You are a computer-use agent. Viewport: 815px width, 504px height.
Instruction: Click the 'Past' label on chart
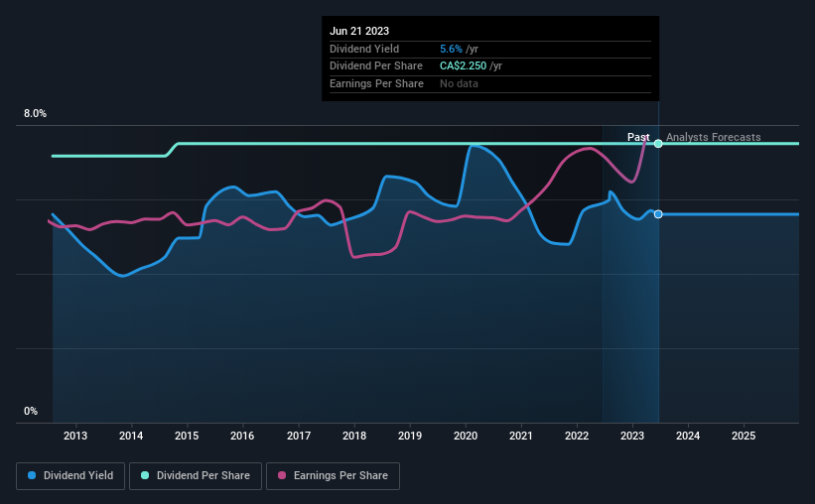coord(638,137)
